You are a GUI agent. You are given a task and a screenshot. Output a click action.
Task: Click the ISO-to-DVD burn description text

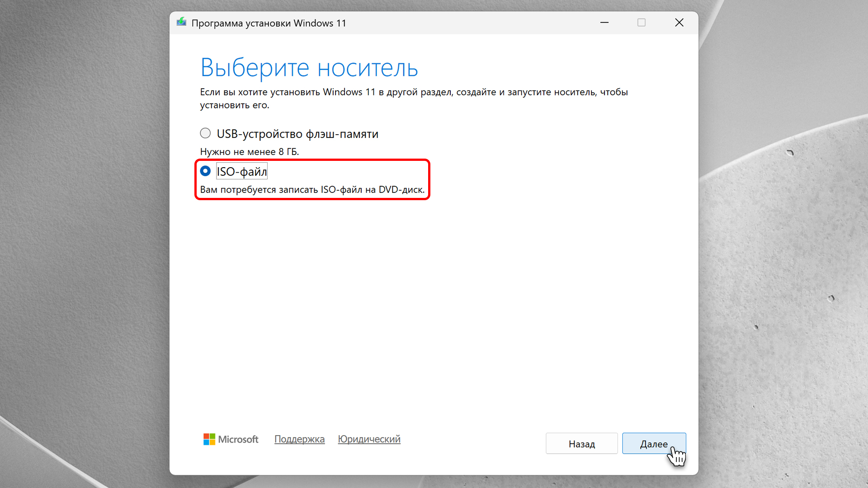(x=312, y=190)
